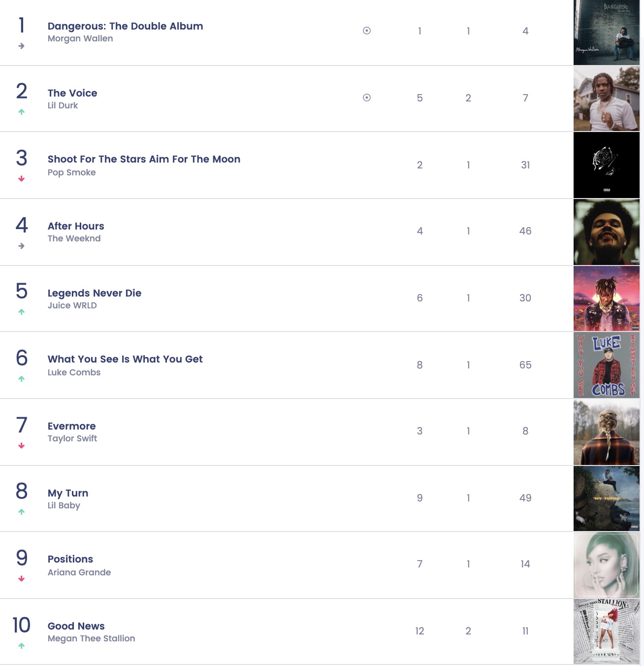Select Taylor Swift artist name

pyautogui.click(x=72, y=438)
